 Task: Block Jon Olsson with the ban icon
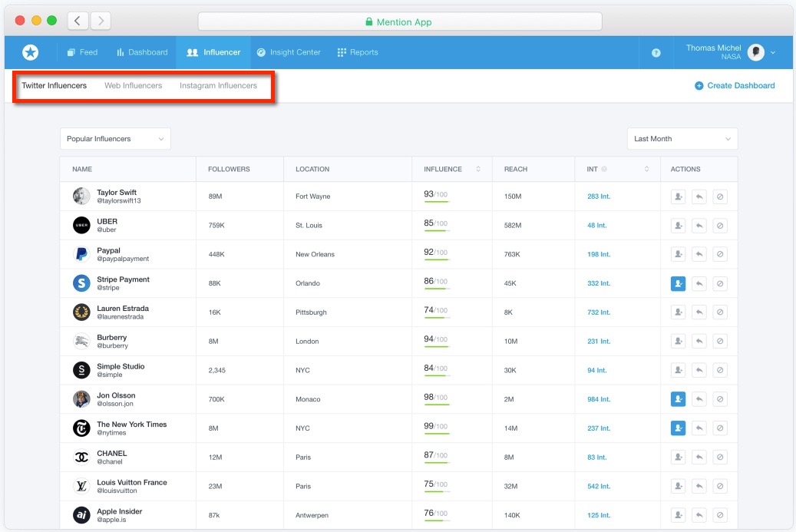tap(720, 399)
